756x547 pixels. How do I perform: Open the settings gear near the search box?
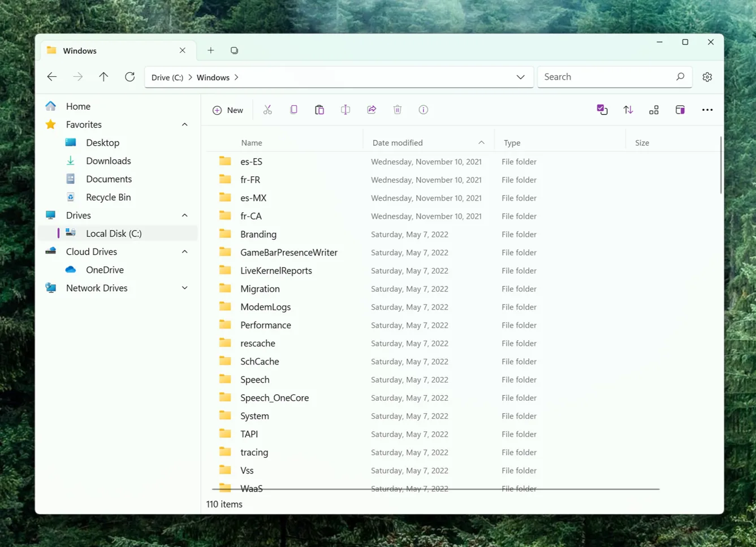pos(707,76)
